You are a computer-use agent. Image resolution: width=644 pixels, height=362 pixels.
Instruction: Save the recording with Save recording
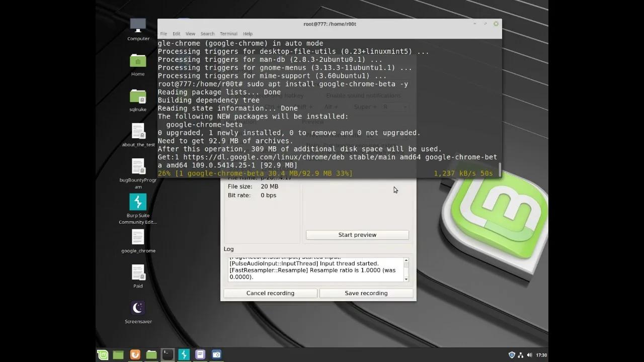pos(366,293)
